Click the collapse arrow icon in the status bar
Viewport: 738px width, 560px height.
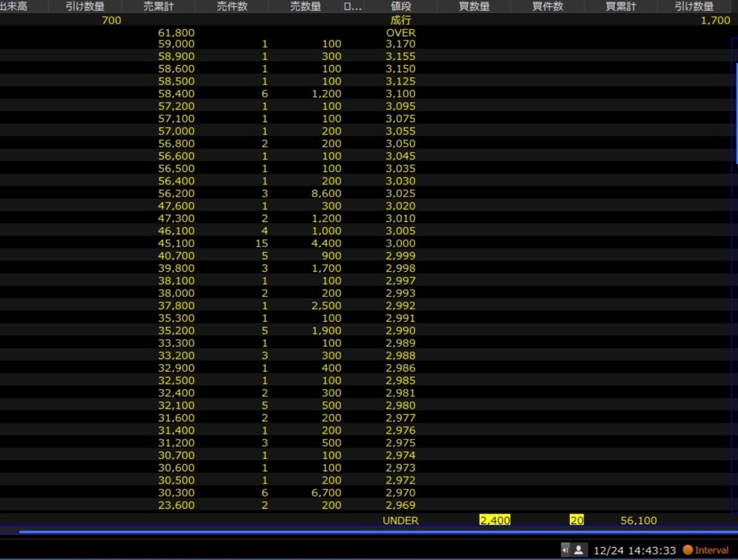pos(565,550)
